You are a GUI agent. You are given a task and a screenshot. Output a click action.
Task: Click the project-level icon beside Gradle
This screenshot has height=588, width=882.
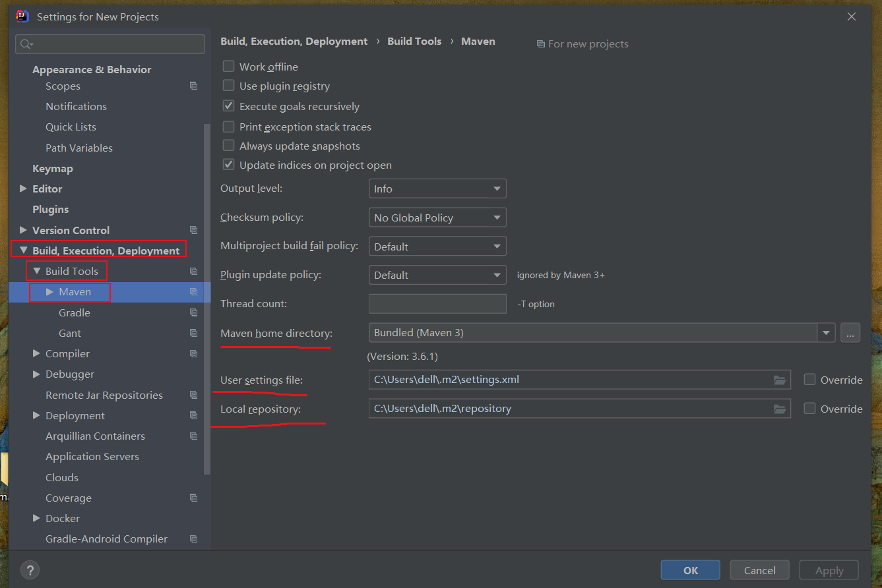click(193, 312)
